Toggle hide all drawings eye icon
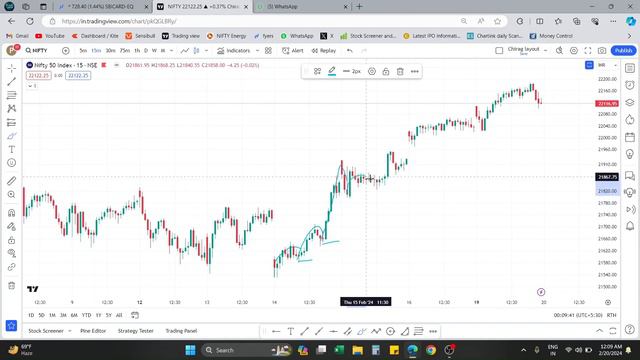The image size is (640, 360). click(x=11, y=253)
